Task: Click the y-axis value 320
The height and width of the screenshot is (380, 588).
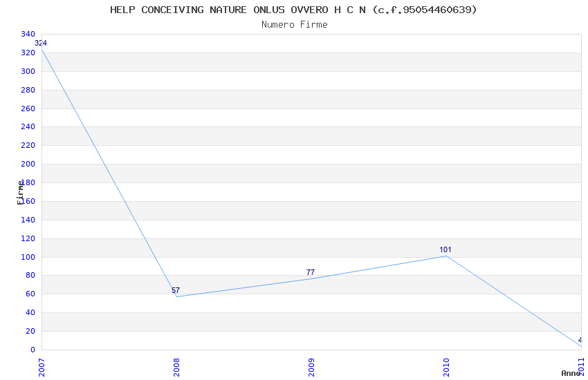Action: coord(28,53)
